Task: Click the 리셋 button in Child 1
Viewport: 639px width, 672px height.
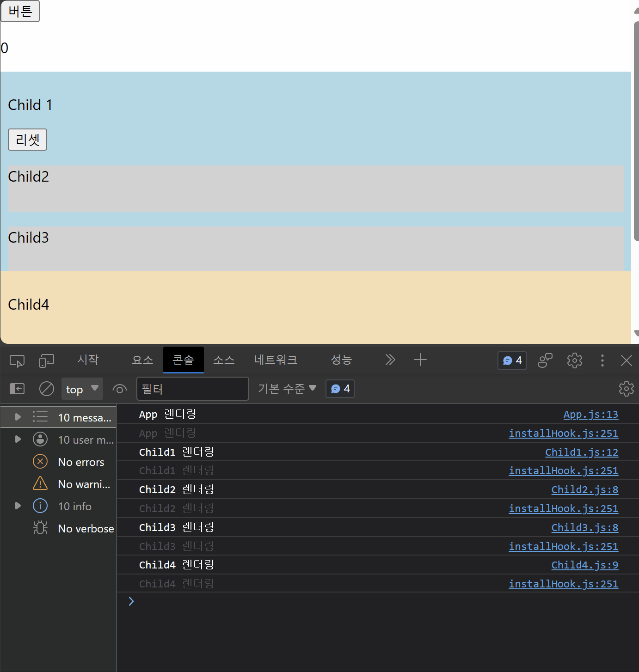Action: (27, 140)
